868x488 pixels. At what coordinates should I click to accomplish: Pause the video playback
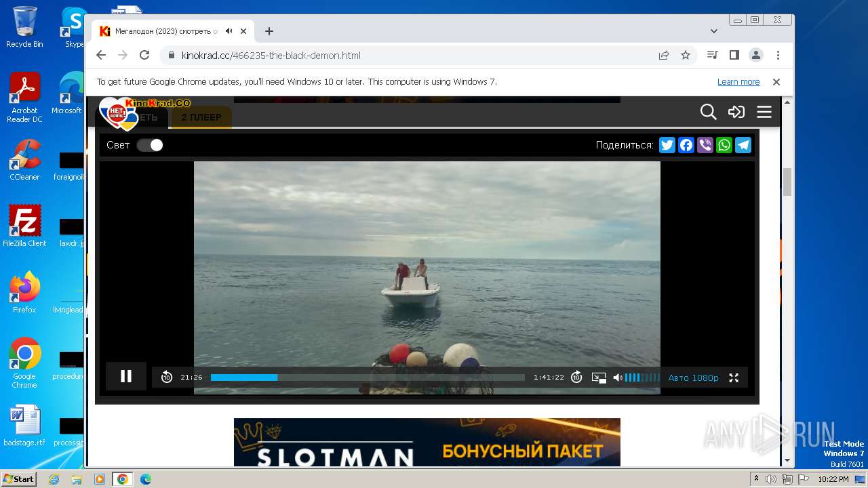(126, 376)
